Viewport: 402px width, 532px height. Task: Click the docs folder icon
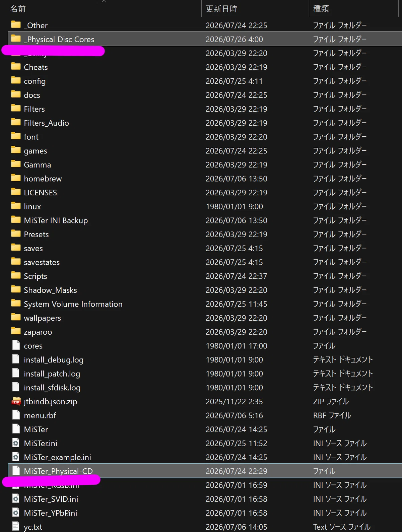16,94
